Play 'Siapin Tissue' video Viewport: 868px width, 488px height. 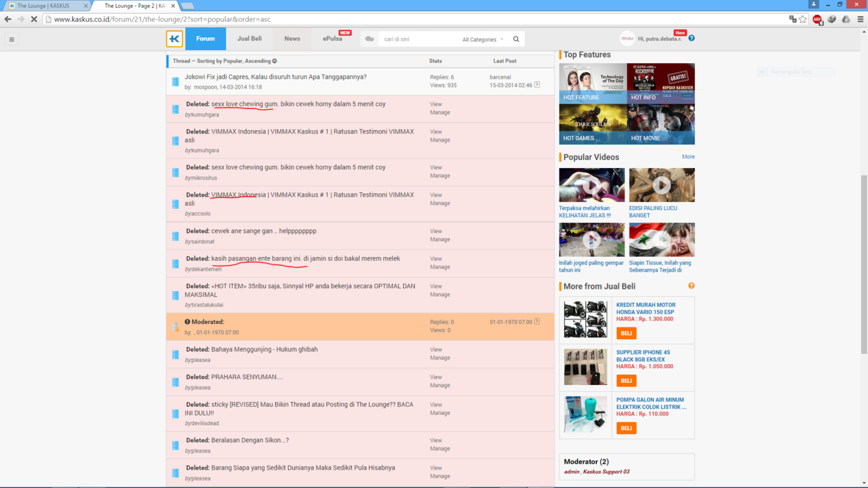pyautogui.click(x=662, y=240)
